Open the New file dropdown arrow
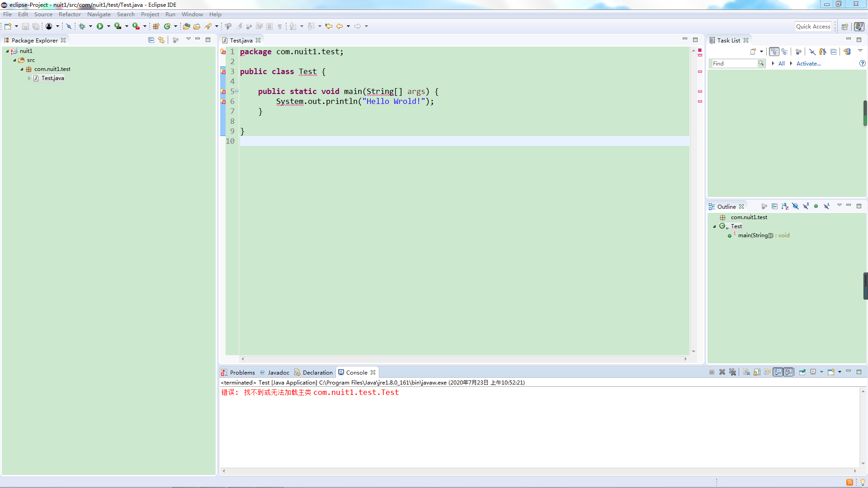 click(x=16, y=26)
